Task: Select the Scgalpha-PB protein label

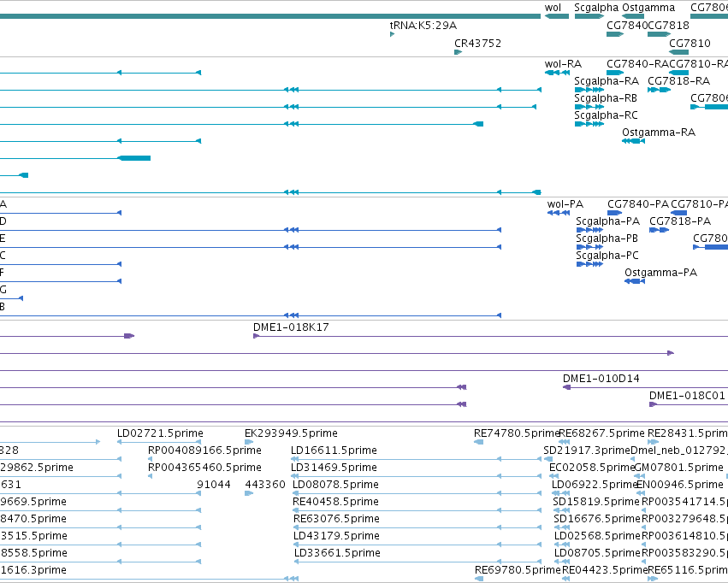Action: coord(607,238)
